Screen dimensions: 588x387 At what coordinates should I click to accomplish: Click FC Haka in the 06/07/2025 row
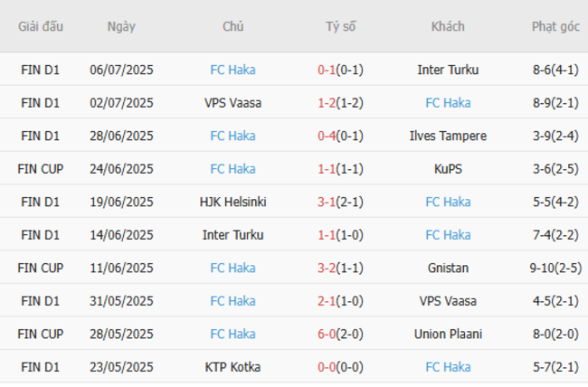(x=233, y=70)
